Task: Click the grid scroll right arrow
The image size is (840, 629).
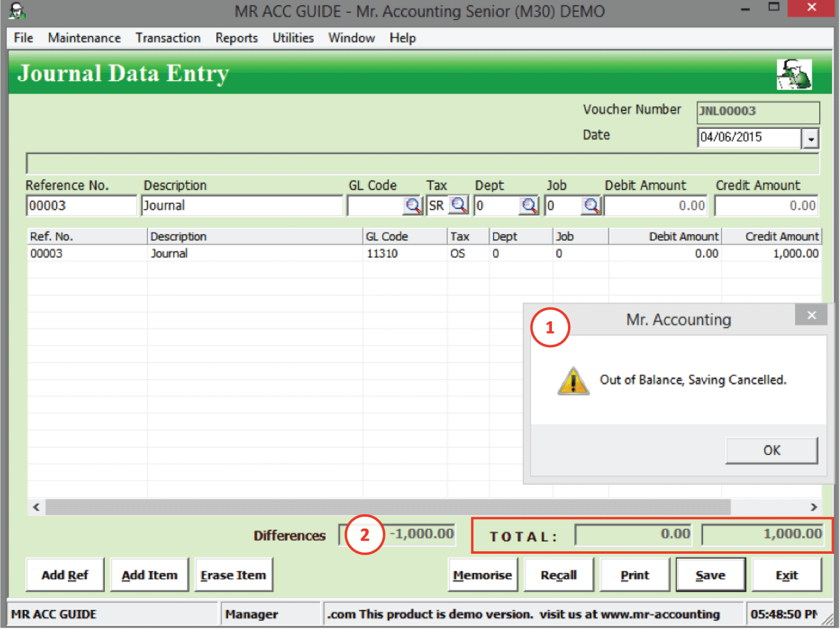Action: [813, 507]
